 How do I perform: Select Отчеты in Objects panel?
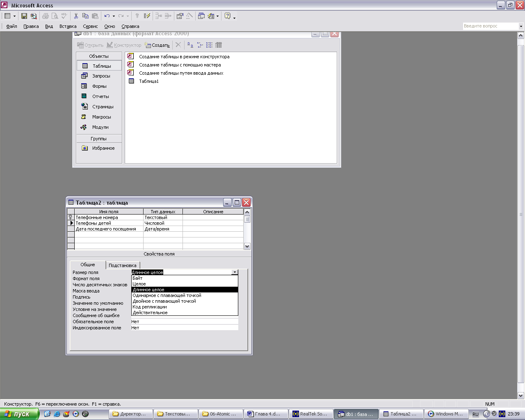pos(99,96)
